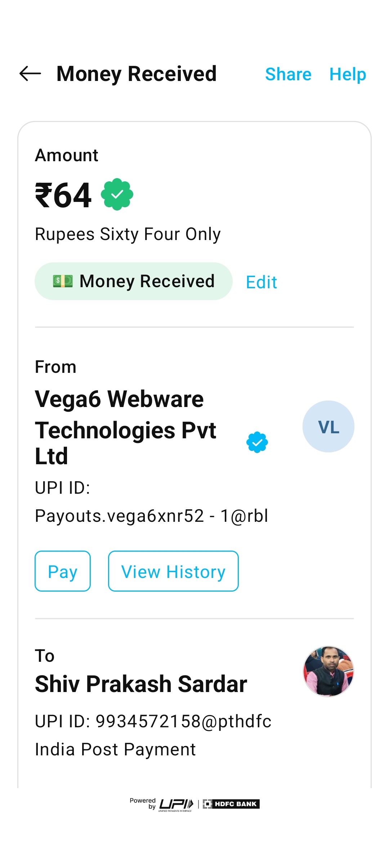Tap the HDFC Bank logo
The width and height of the screenshot is (389, 868).
click(x=231, y=804)
